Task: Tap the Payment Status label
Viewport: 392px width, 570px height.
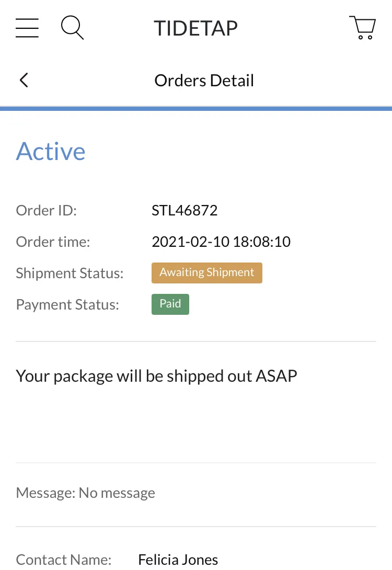Action: click(67, 305)
